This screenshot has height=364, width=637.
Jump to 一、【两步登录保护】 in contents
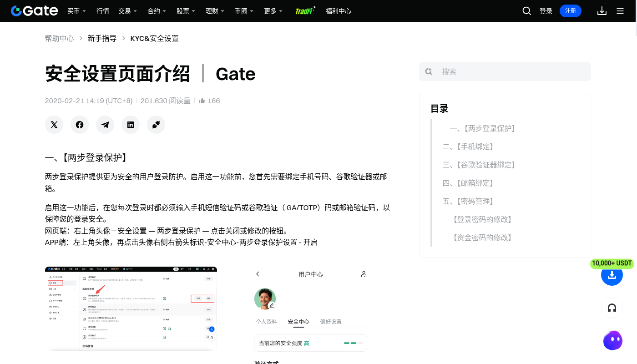484,128
